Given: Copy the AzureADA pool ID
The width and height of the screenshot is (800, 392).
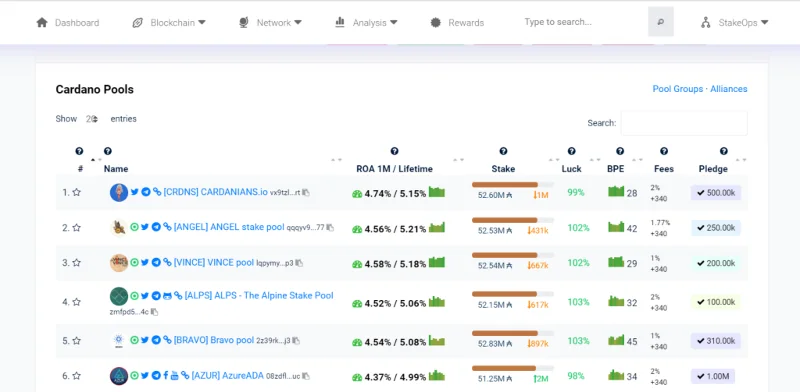Looking at the screenshot, I should click(306, 377).
